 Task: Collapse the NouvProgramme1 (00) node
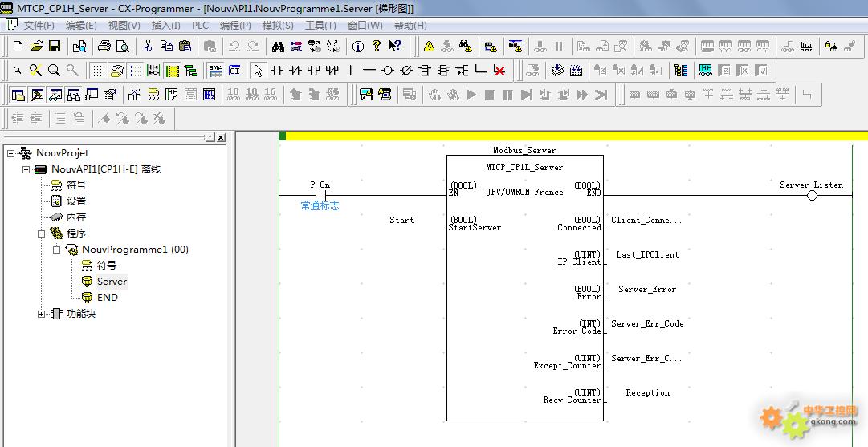tap(57, 250)
